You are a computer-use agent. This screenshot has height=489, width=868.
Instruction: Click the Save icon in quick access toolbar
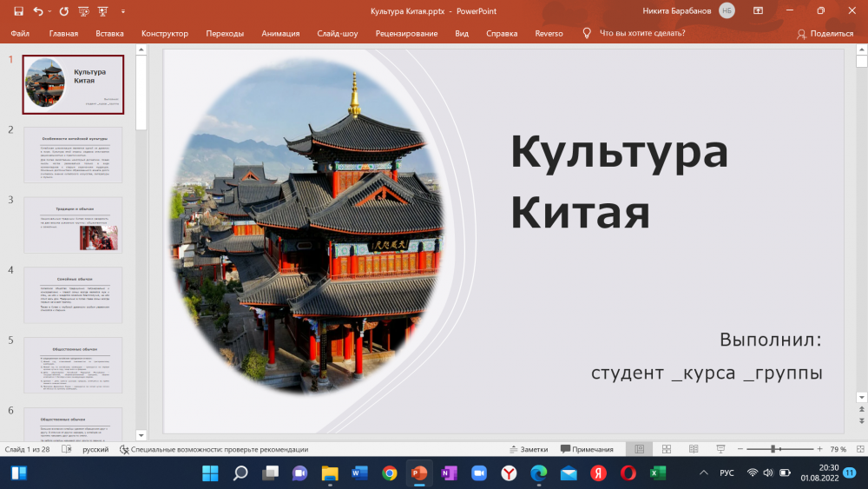pos(18,11)
